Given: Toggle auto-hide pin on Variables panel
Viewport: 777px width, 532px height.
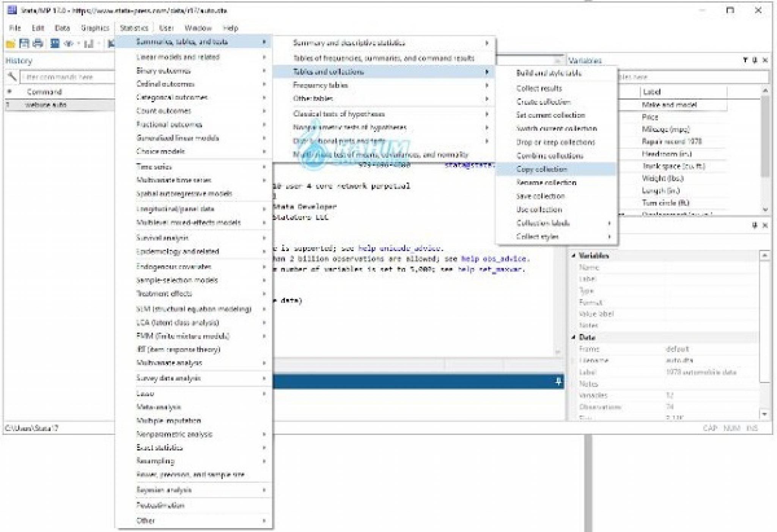Looking at the screenshot, I should 755,60.
